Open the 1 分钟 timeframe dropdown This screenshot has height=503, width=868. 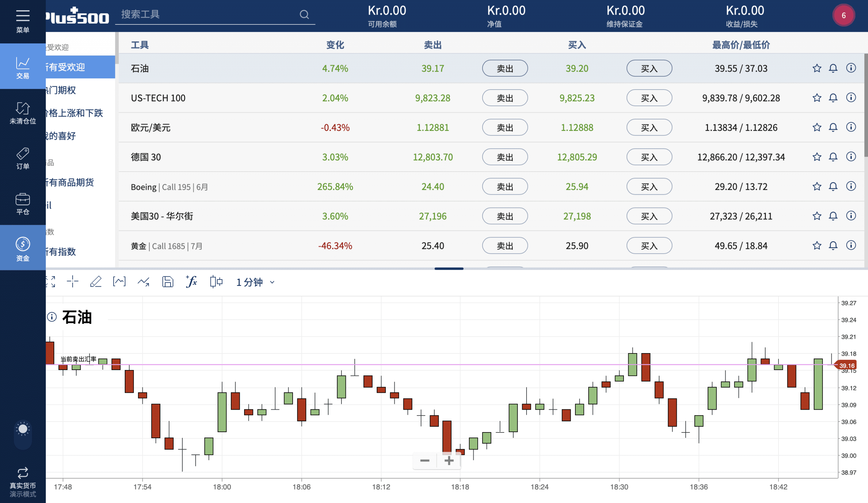(255, 282)
